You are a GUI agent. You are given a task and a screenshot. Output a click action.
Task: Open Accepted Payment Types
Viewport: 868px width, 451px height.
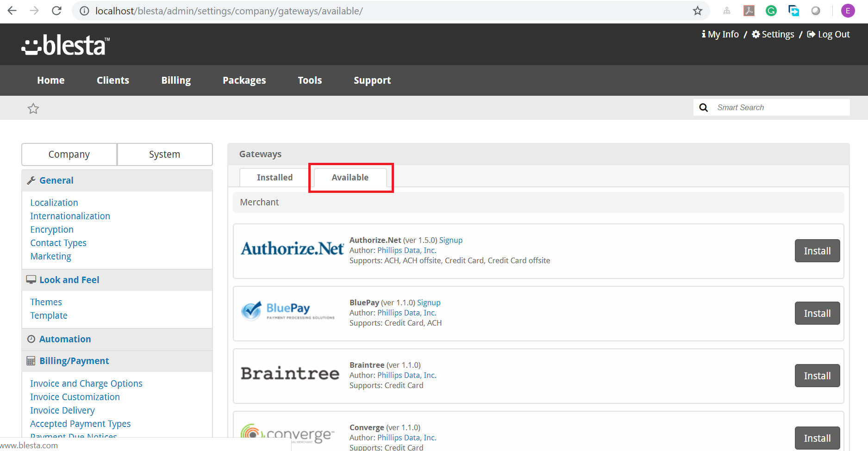pos(81,424)
